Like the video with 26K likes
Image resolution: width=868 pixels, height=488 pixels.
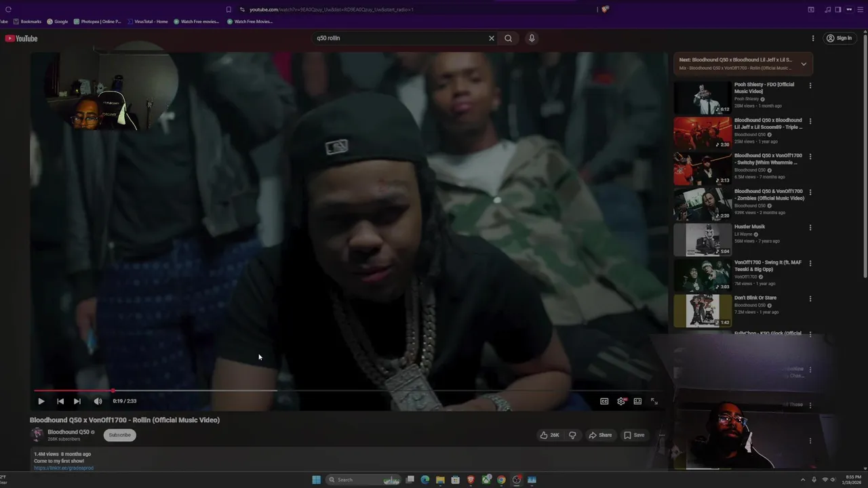(550, 435)
